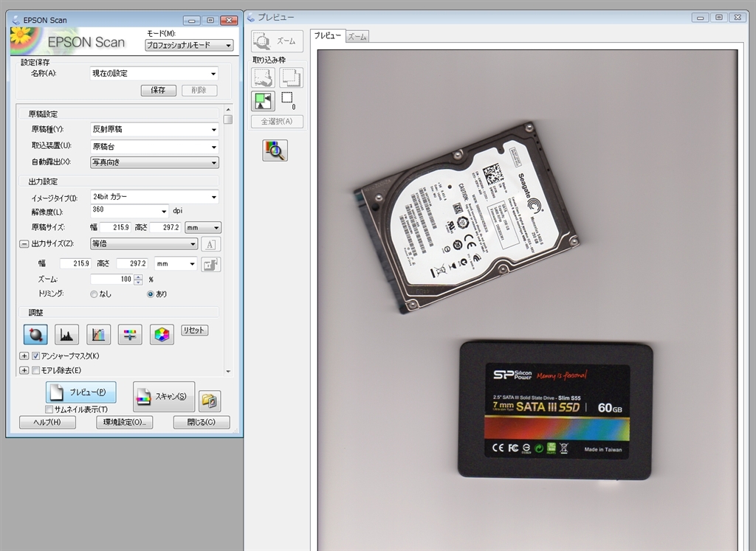Viewport: 756px width, 551px height.
Task: Open the document type 反射原稿 dropdown
Action: (154, 130)
